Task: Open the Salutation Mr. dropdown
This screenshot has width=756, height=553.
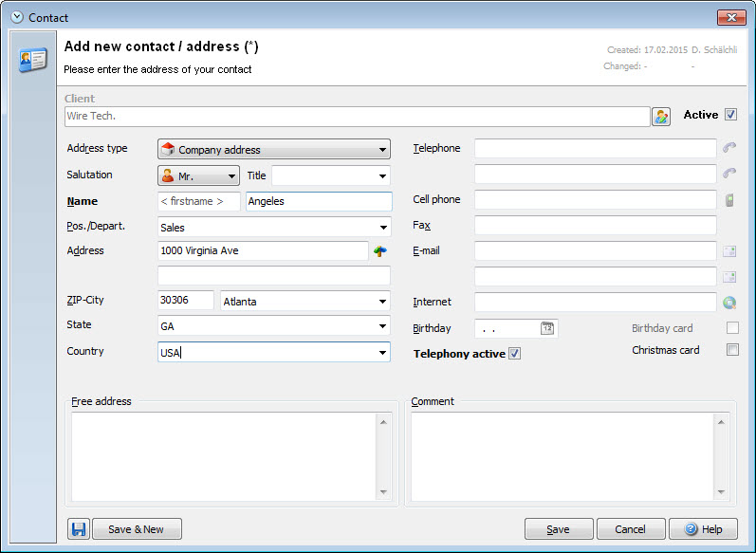Action: [x=198, y=176]
